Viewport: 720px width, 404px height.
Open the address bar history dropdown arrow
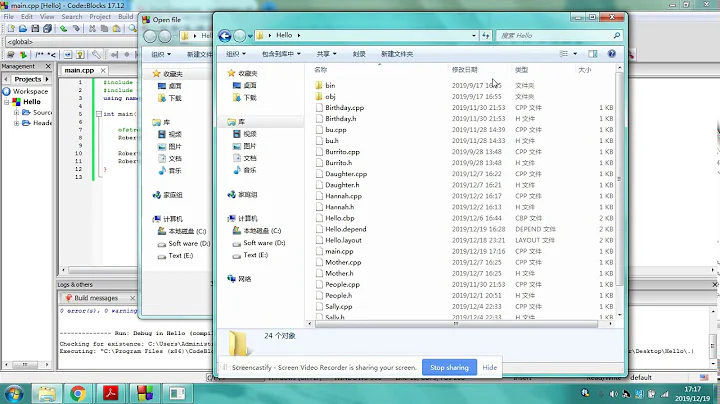point(473,35)
